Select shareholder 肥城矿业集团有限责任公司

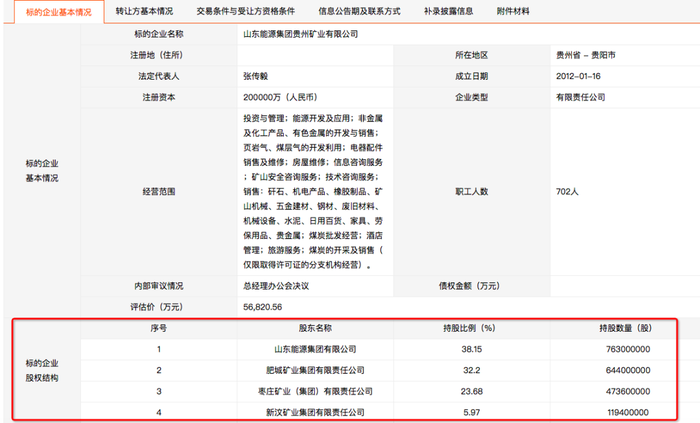pos(315,370)
